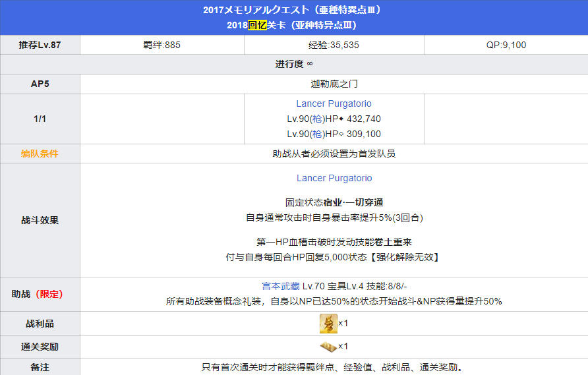Viewport: 588px width, 375px height.
Task: Open the Lancer Purgatorio link in 1/1 row
Action: [x=334, y=103]
